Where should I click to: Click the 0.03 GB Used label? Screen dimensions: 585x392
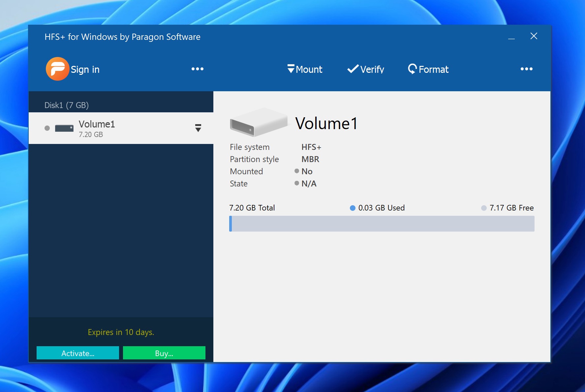point(378,208)
